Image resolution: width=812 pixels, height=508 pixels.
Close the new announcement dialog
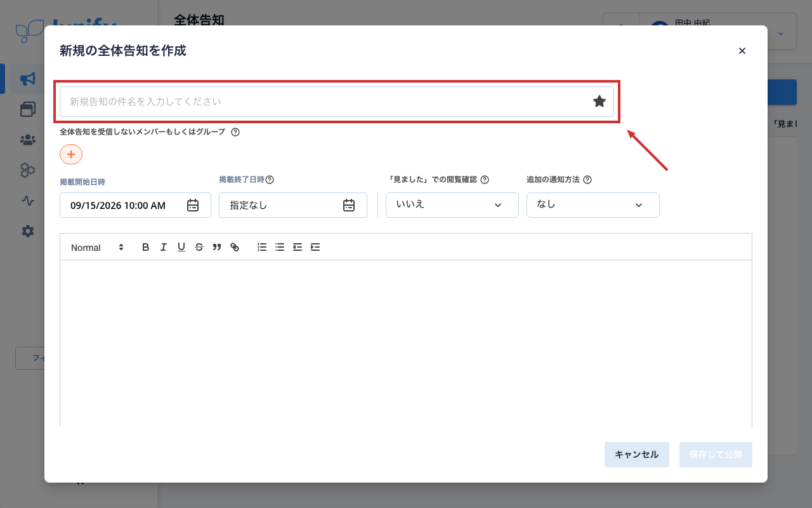pyautogui.click(x=742, y=51)
